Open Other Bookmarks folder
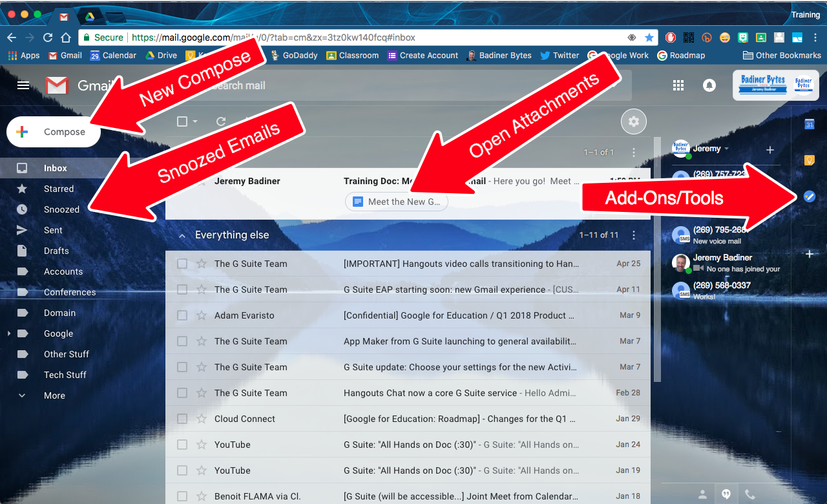 [782, 56]
